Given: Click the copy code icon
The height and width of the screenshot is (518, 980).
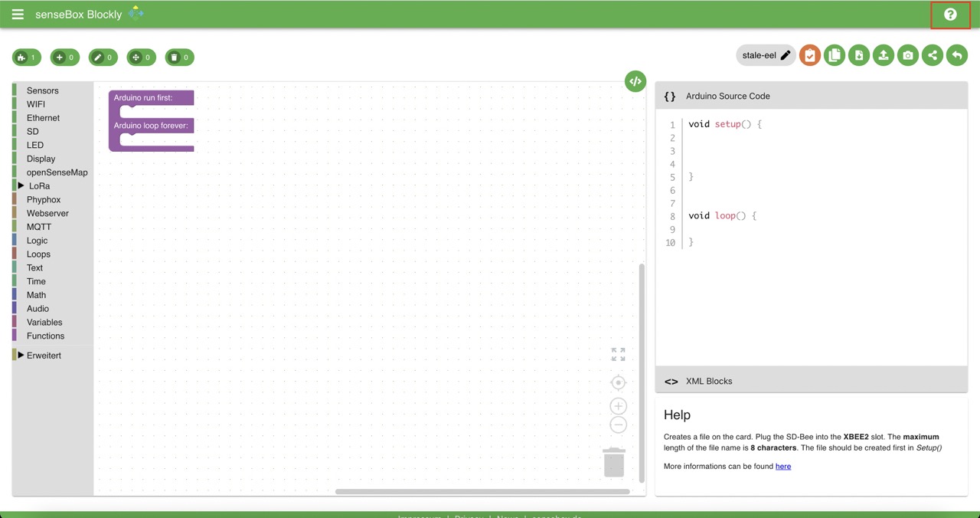Looking at the screenshot, I should (835, 55).
